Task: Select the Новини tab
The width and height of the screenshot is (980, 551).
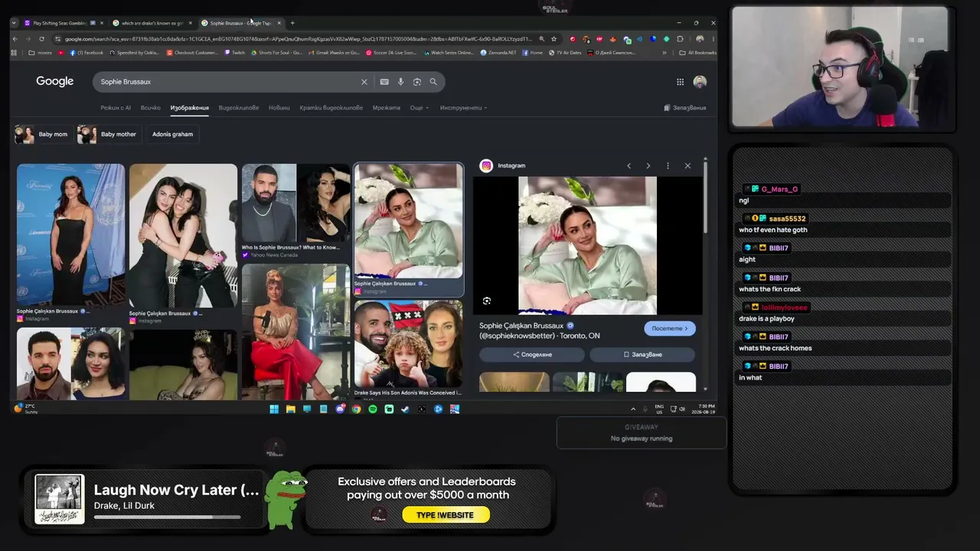Action: (x=279, y=108)
